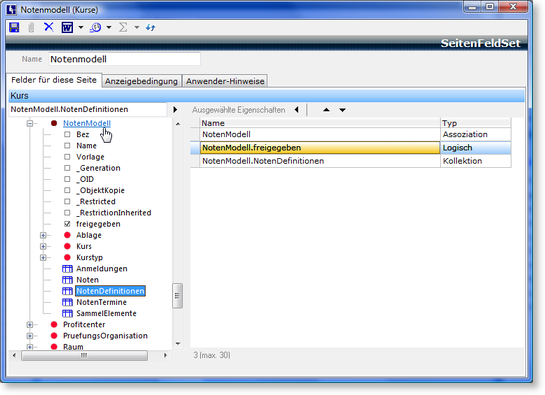
Task: Select the NotenModell.freigegeben row
Action: pyautogui.click(x=351, y=148)
